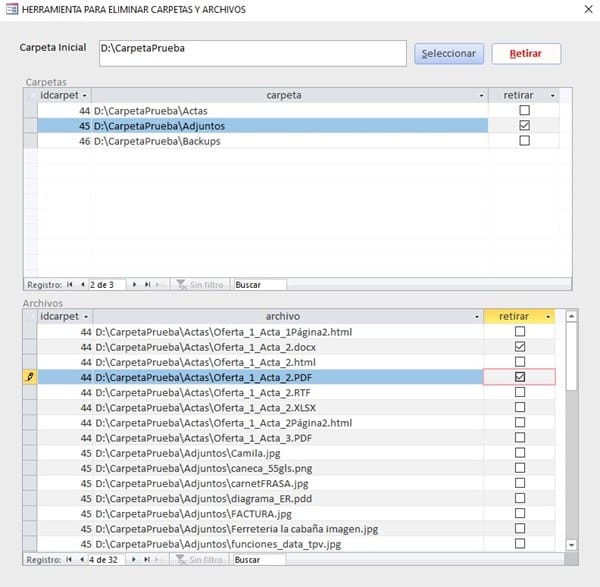Viewport: 600px width, 587px height.
Task: Go to next record in Carpetas navigator
Action: tap(135, 285)
